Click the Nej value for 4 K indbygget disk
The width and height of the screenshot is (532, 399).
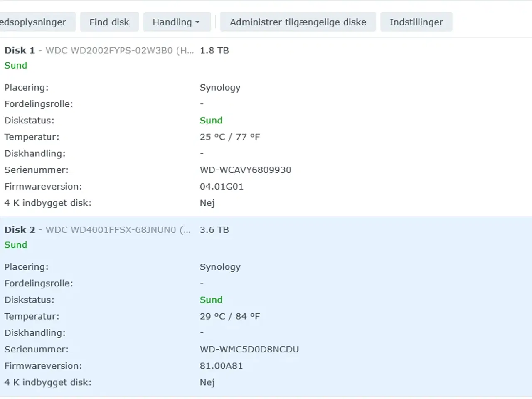click(208, 203)
